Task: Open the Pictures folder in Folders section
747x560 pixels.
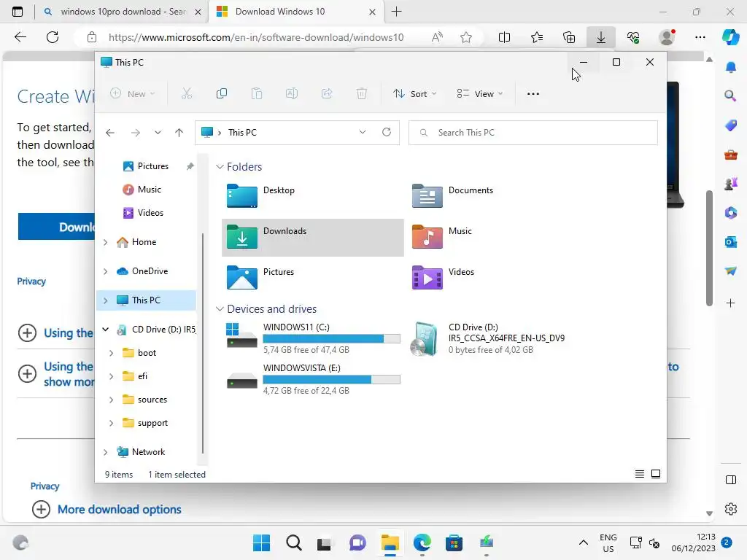Action: coord(242,278)
